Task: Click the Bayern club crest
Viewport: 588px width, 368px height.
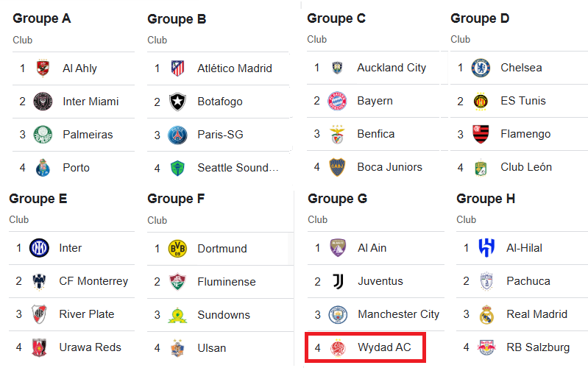Action: [337, 101]
